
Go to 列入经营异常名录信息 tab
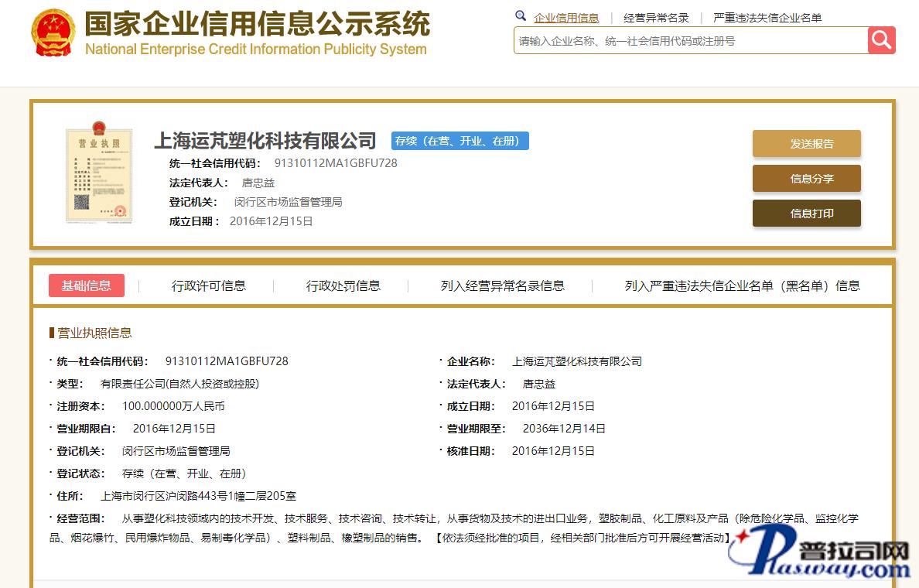pyautogui.click(x=503, y=285)
